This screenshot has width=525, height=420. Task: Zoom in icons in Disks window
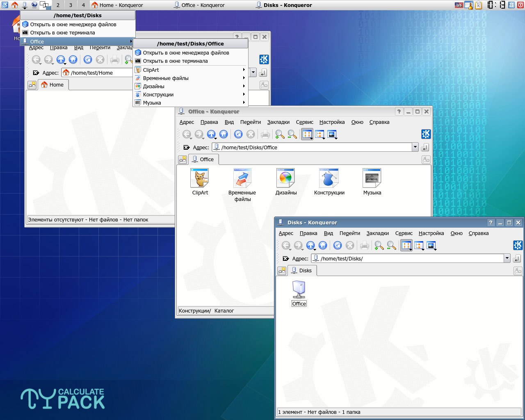pyautogui.click(x=379, y=245)
